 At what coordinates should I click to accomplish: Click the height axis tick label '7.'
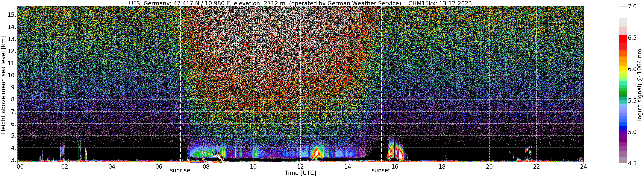13,112
